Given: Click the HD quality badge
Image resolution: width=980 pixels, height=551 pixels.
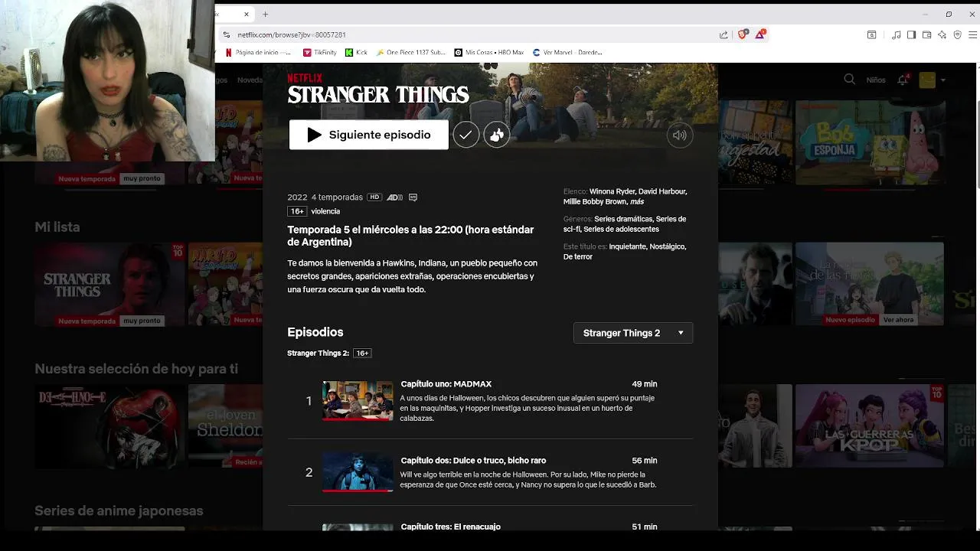Looking at the screenshot, I should pos(374,197).
